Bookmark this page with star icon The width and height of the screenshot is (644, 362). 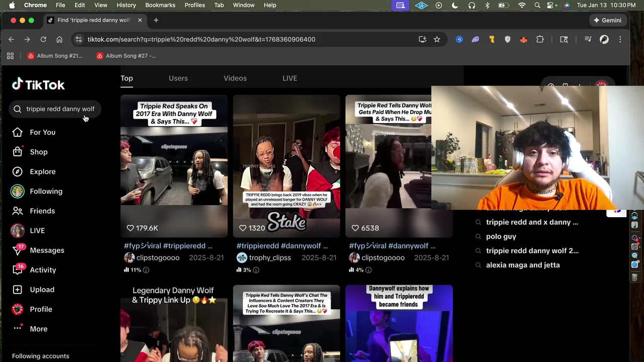click(x=437, y=39)
